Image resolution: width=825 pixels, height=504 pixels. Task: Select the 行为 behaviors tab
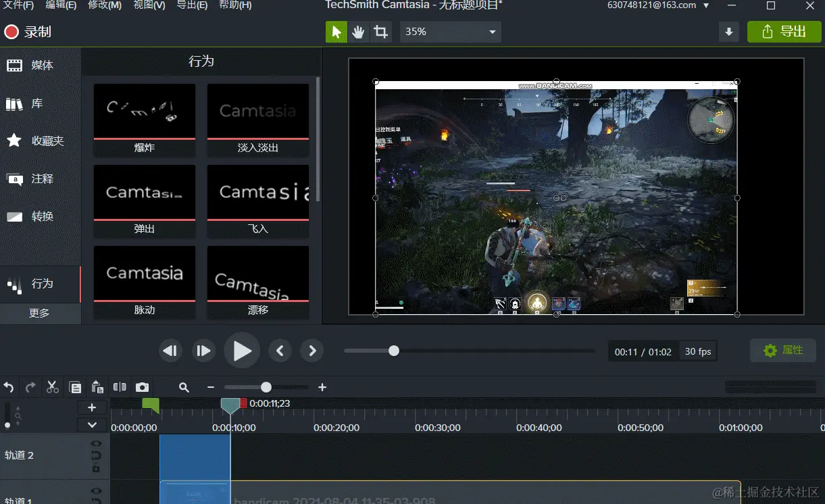[41, 284]
